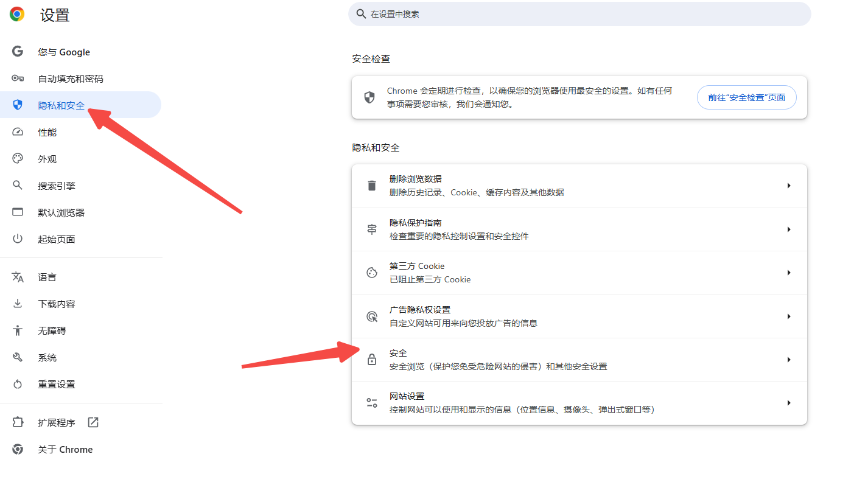Open 您与 Google in the sidebar
The image size is (868, 499).
click(80, 52)
